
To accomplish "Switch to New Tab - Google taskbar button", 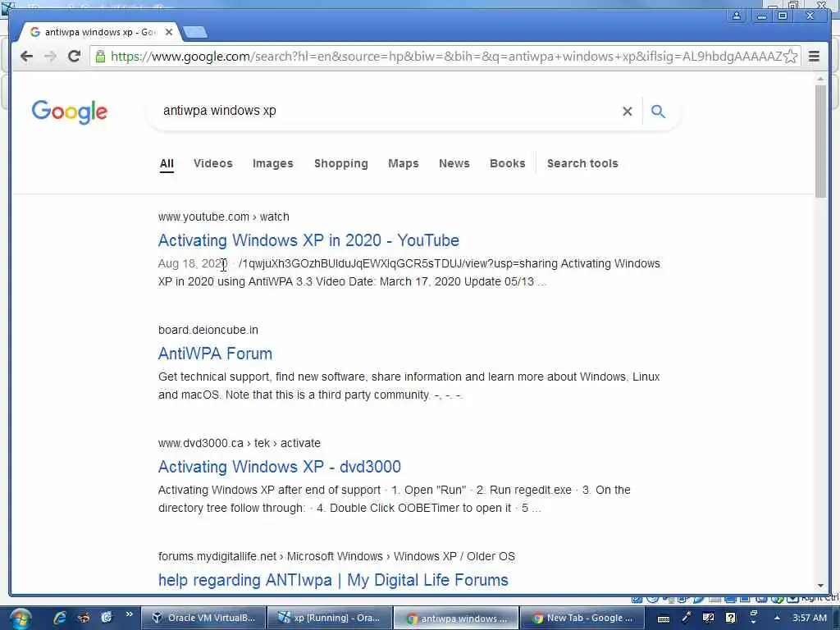I will pos(582,618).
